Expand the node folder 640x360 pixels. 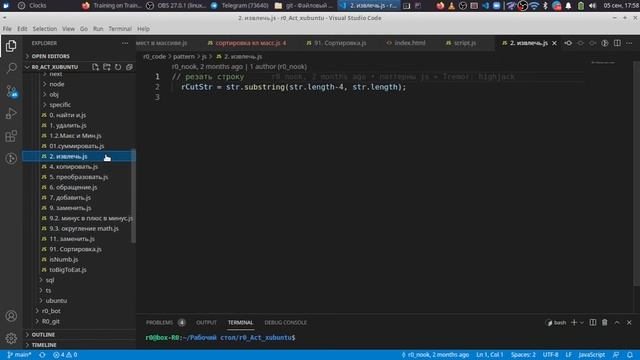(57, 84)
